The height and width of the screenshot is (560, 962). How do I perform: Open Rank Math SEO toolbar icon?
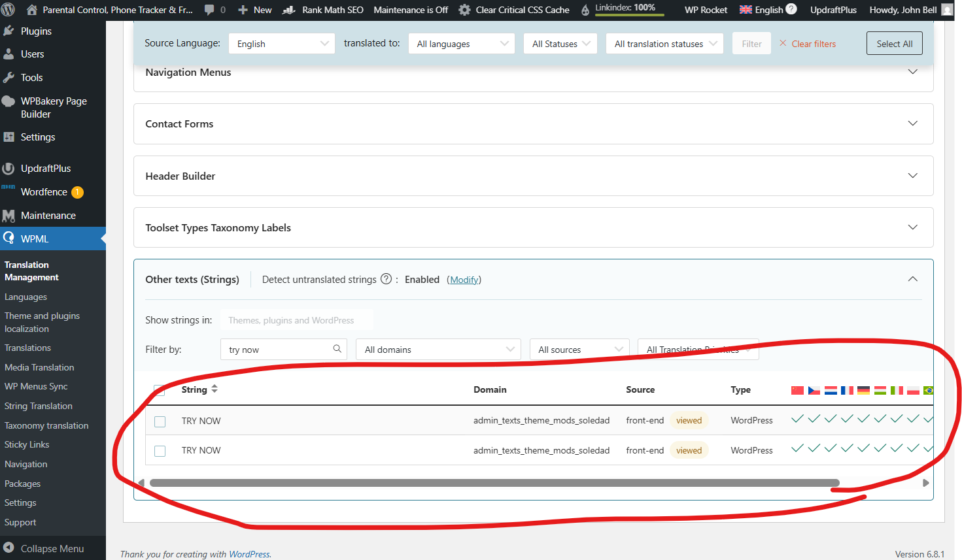point(289,10)
